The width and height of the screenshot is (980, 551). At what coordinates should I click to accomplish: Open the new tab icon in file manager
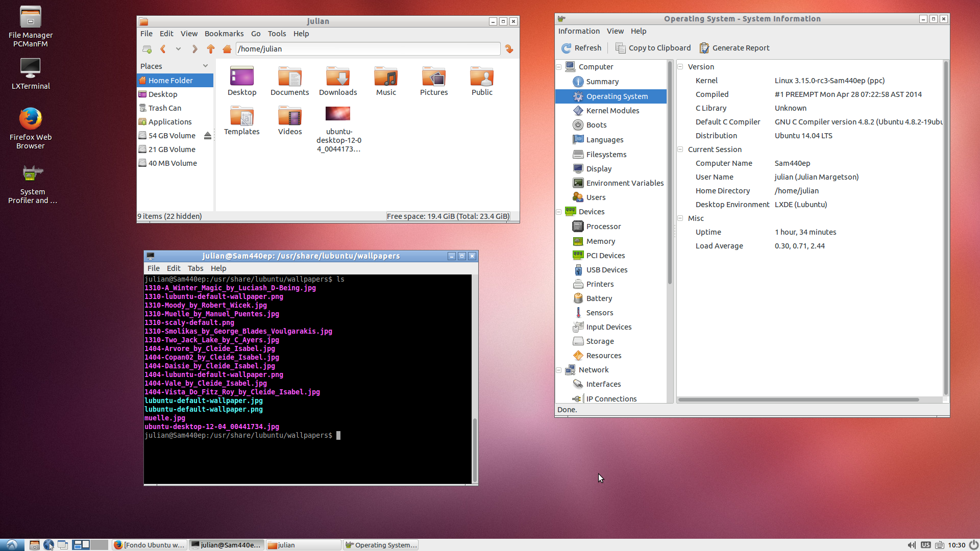coord(147,49)
